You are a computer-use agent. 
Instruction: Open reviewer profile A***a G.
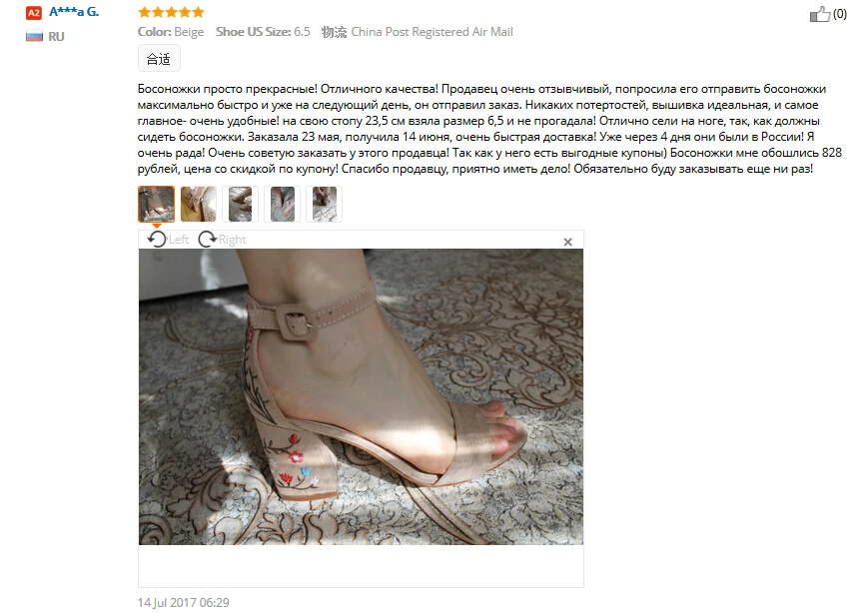pos(74,12)
